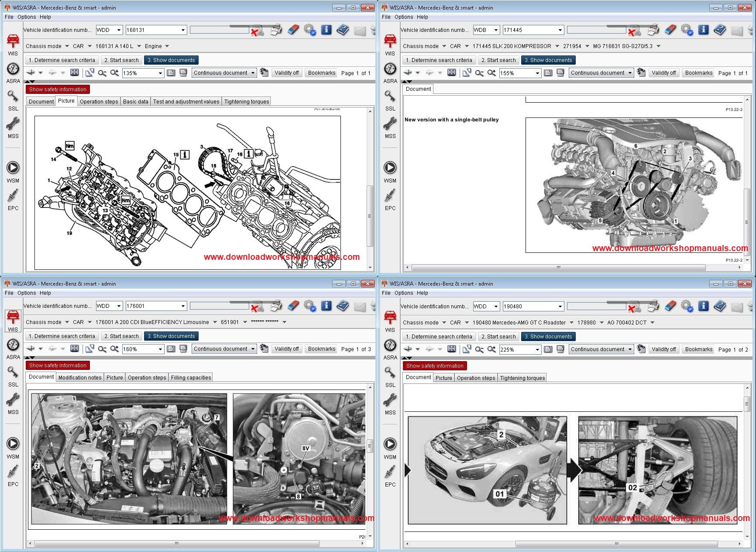This screenshot has width=756, height=552.
Task: Click settings gear icon in top-right window
Action: click(x=687, y=30)
